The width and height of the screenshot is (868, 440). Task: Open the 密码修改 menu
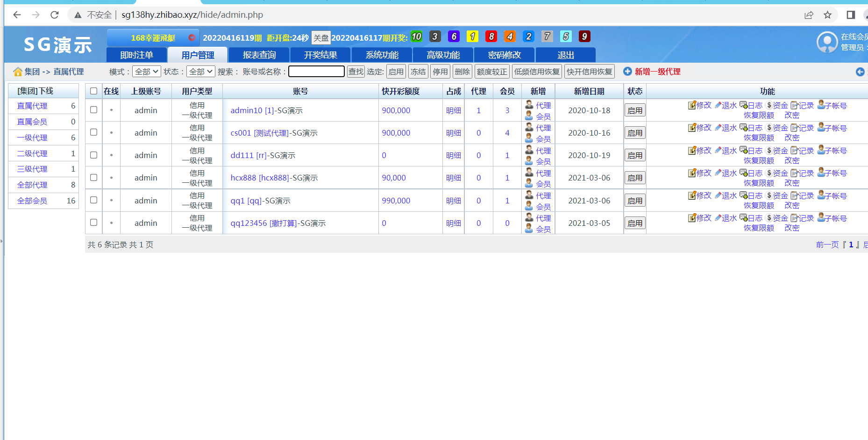[504, 55]
